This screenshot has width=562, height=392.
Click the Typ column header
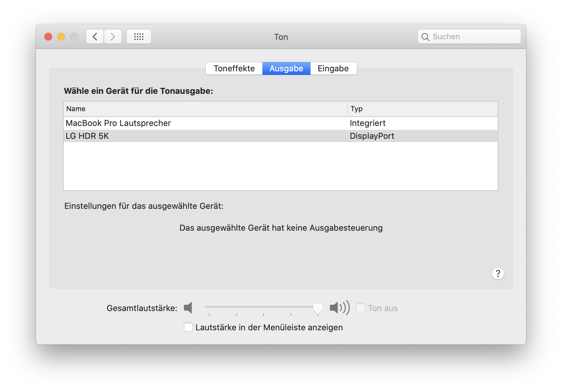point(423,109)
